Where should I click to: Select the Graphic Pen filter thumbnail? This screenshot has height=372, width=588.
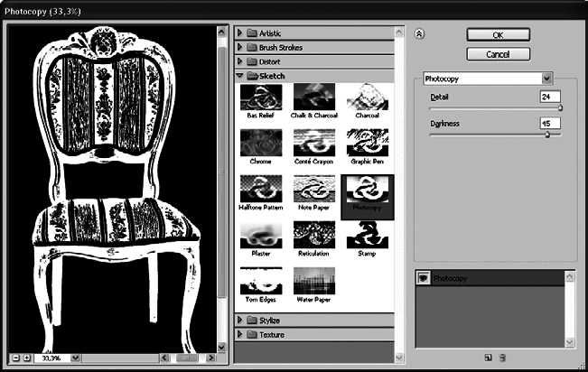368,144
